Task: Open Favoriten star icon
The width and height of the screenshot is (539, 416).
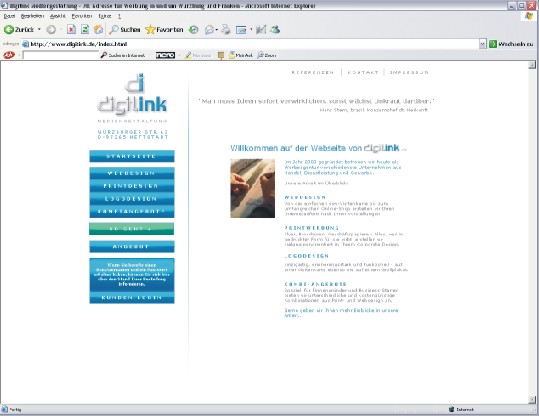Action: [x=150, y=30]
